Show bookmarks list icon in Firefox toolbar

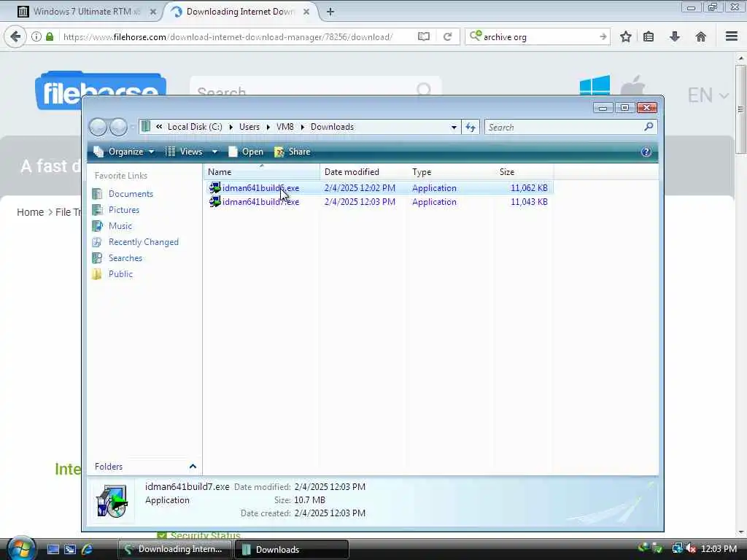[649, 36]
